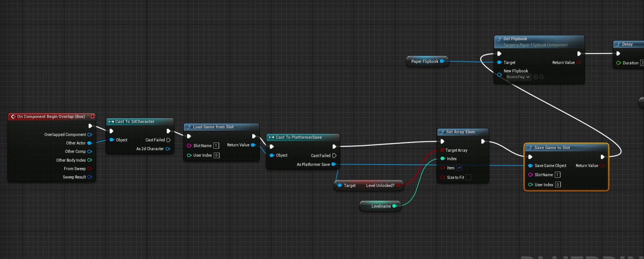Enable the Size to Fit checkbox
The width and height of the screenshot is (644, 259).
(x=468, y=177)
